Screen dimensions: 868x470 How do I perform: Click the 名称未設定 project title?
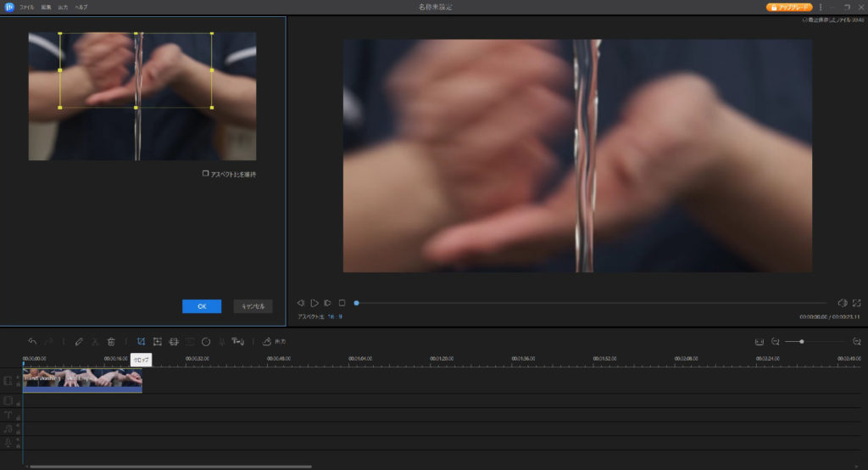[x=435, y=7]
